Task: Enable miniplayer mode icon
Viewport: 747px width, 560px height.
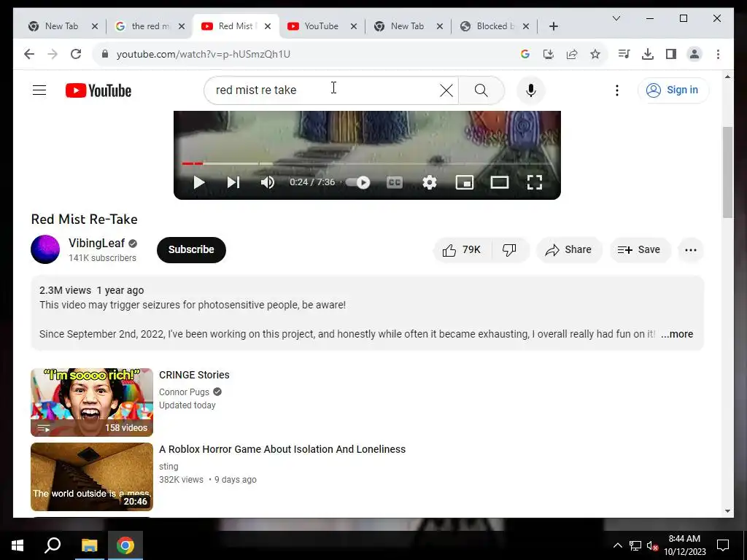Action: [465, 182]
